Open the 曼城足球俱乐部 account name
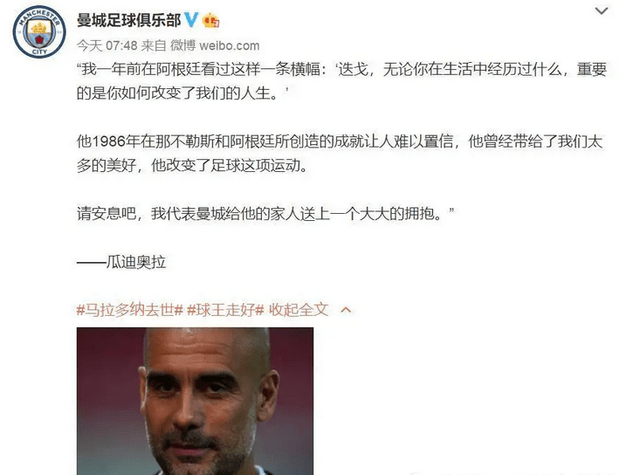 (129, 20)
